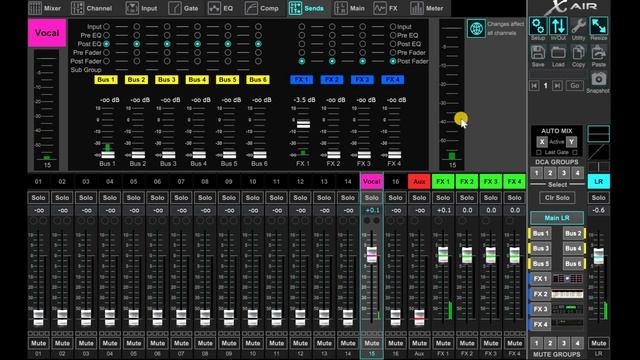Click the -3.5 dB FX 1 send value
This screenshot has width=640, height=360.
coord(304,100)
